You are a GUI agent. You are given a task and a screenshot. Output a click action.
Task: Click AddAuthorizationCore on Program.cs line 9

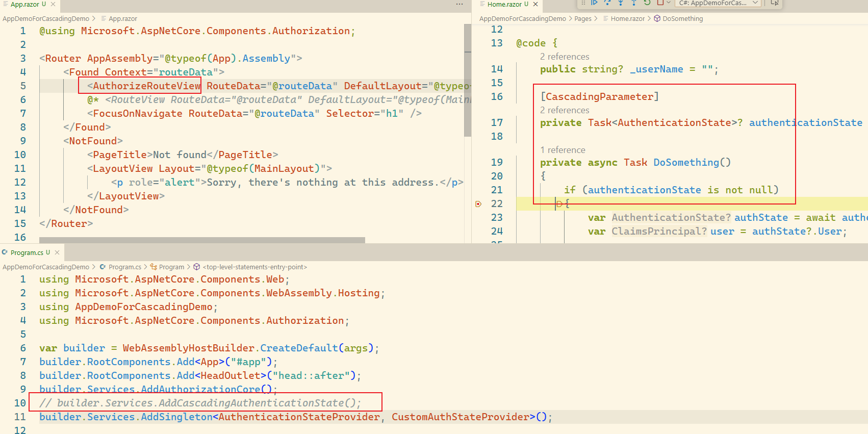[200, 389]
